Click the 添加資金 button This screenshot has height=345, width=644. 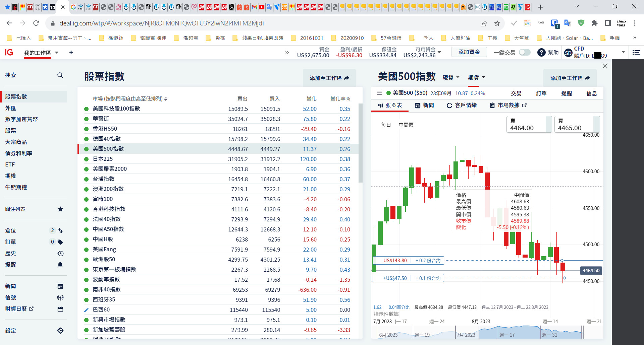click(469, 52)
